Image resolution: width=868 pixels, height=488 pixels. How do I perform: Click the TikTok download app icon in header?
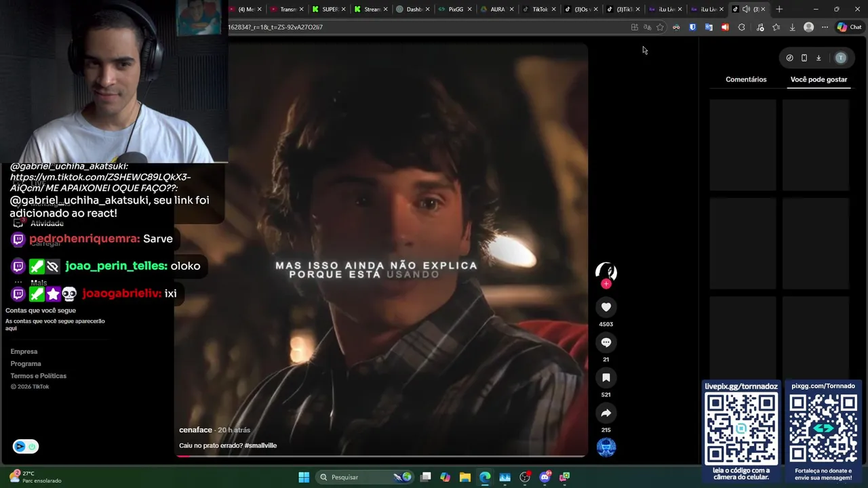818,58
